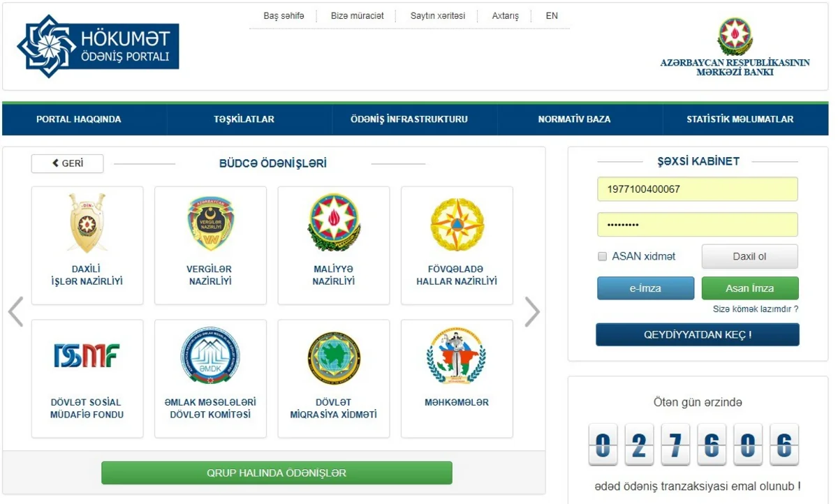838x504 pixels.
Task: Go back with the Geri button
Action: pos(67,163)
